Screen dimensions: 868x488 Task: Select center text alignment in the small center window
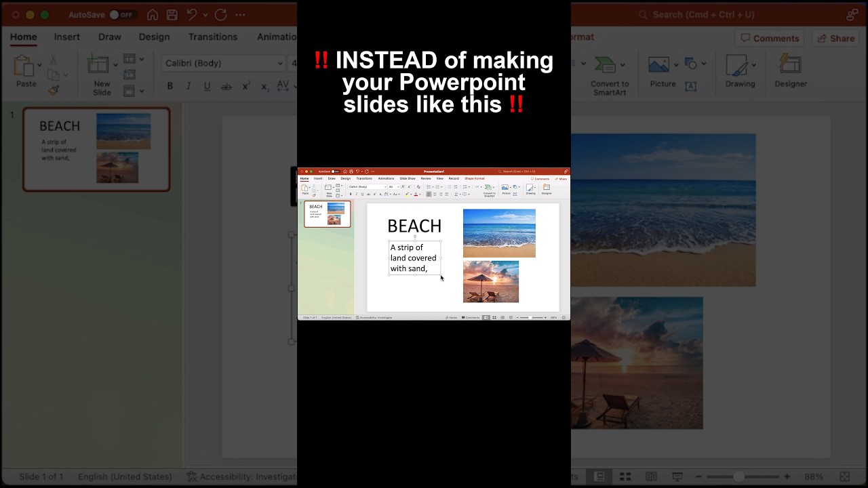(435, 194)
